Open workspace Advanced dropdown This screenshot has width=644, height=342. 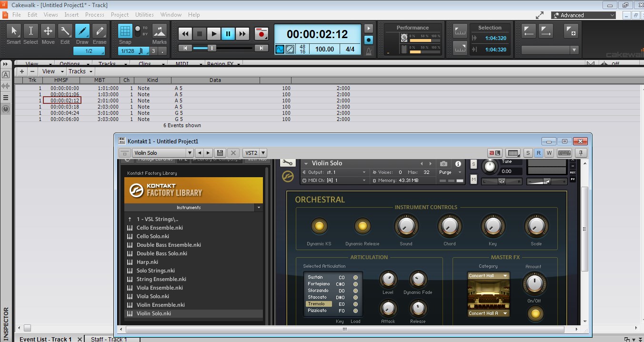pyautogui.click(x=584, y=15)
